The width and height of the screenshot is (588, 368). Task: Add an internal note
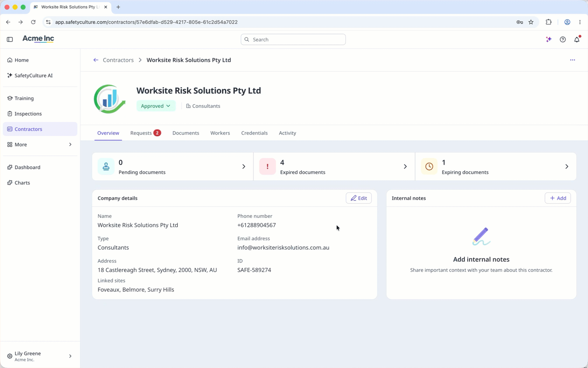pyautogui.click(x=558, y=198)
